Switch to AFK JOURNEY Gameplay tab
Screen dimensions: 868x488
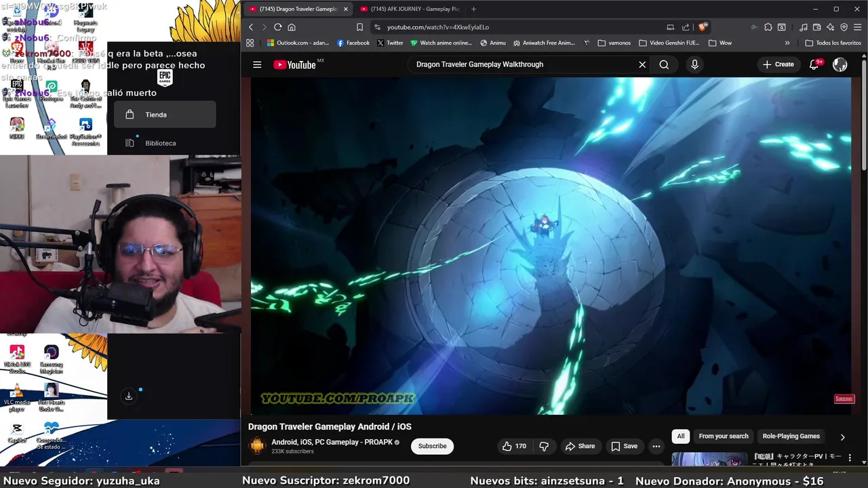(410, 9)
